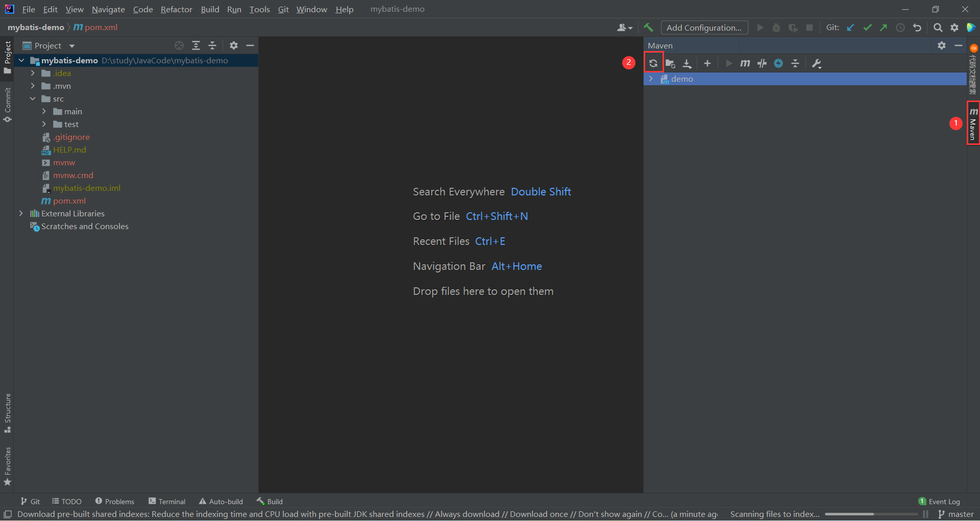Expand External Libraries node
This screenshot has height=521, width=980.
coord(21,213)
